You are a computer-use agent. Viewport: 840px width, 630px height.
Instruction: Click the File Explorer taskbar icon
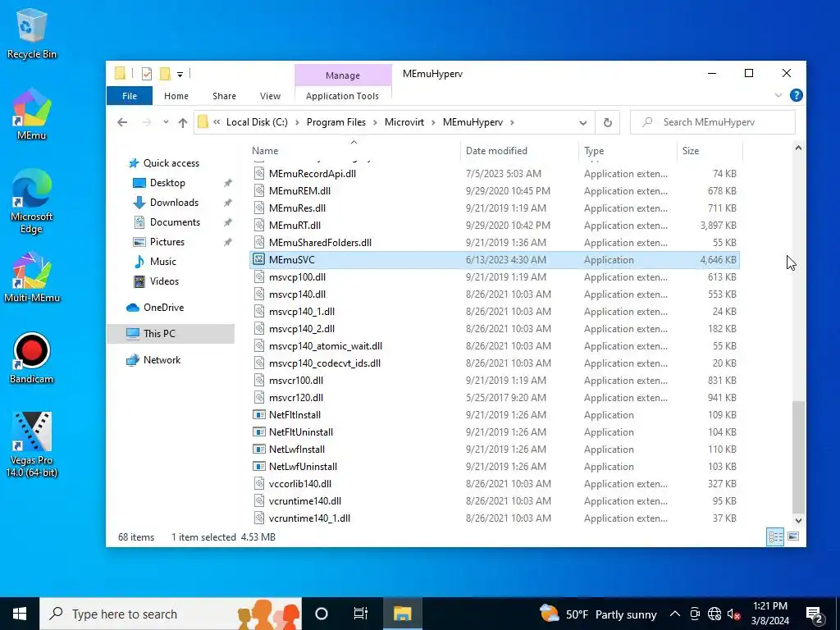point(402,614)
